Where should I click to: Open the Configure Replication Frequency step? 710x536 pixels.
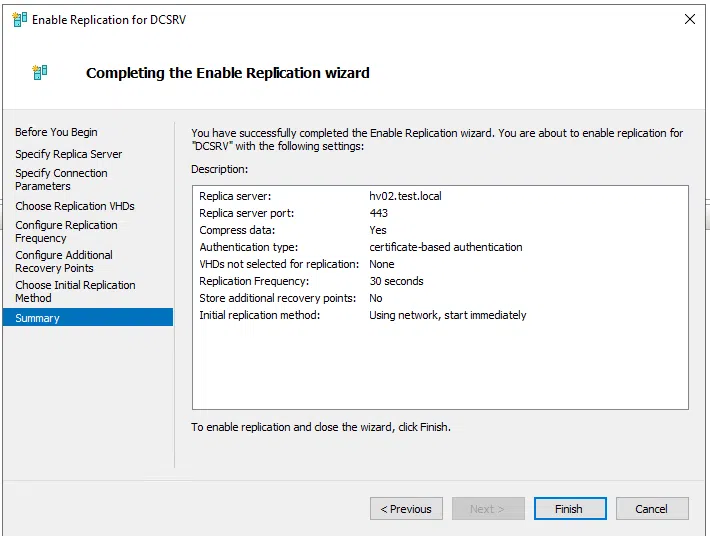click(x=66, y=231)
